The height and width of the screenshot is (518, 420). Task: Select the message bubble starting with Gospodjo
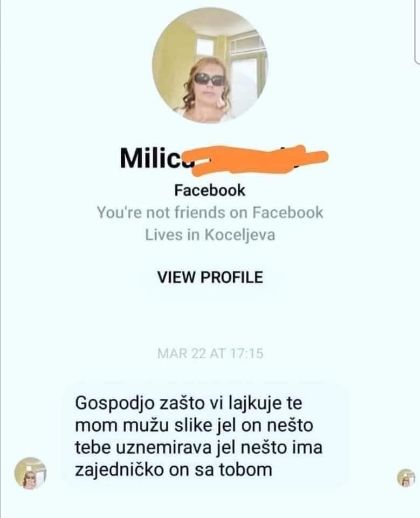click(205, 436)
